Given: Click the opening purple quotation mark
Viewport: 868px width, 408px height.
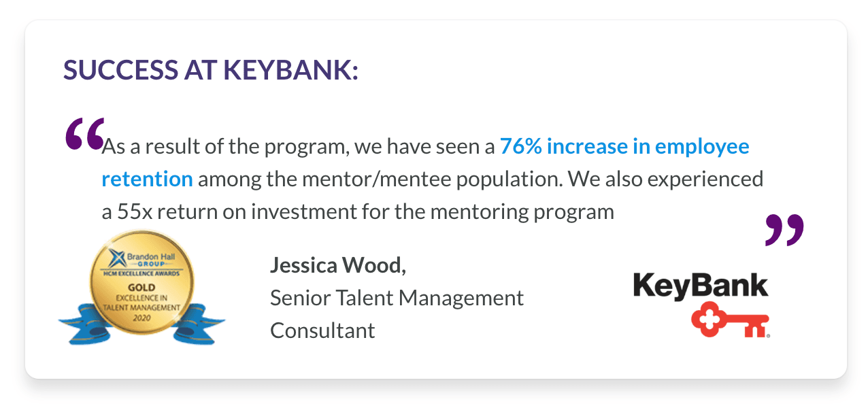Looking at the screenshot, I should pyautogui.click(x=85, y=134).
